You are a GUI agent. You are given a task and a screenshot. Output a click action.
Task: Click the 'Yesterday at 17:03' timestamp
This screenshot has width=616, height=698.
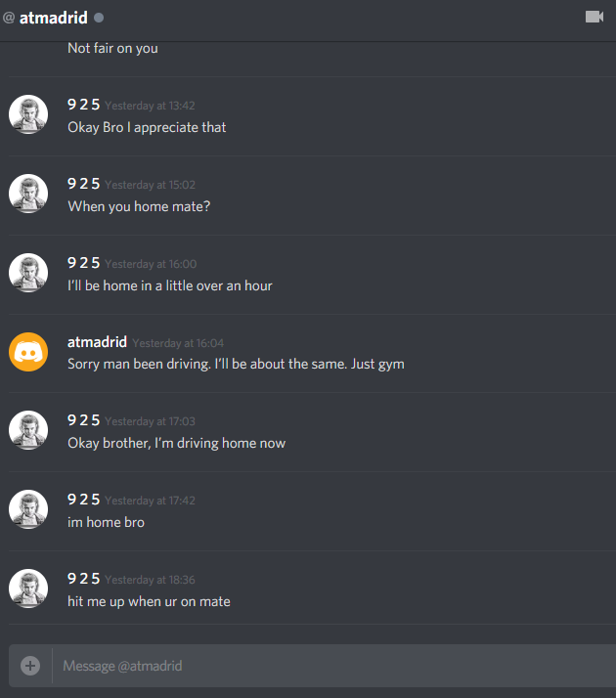150,421
